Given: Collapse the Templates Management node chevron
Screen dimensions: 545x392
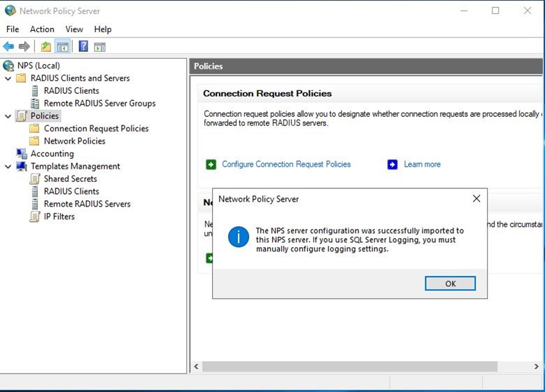Looking at the screenshot, I should [x=8, y=167].
